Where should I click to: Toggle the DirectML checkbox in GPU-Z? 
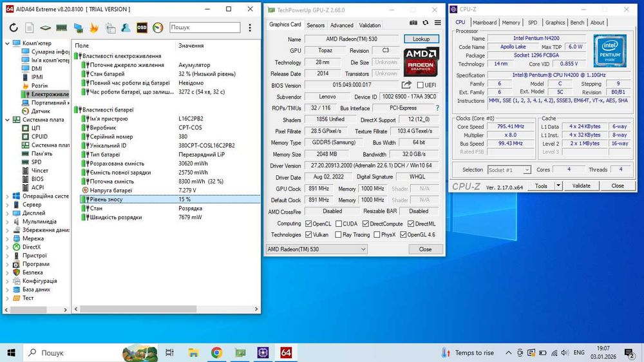[x=411, y=224]
